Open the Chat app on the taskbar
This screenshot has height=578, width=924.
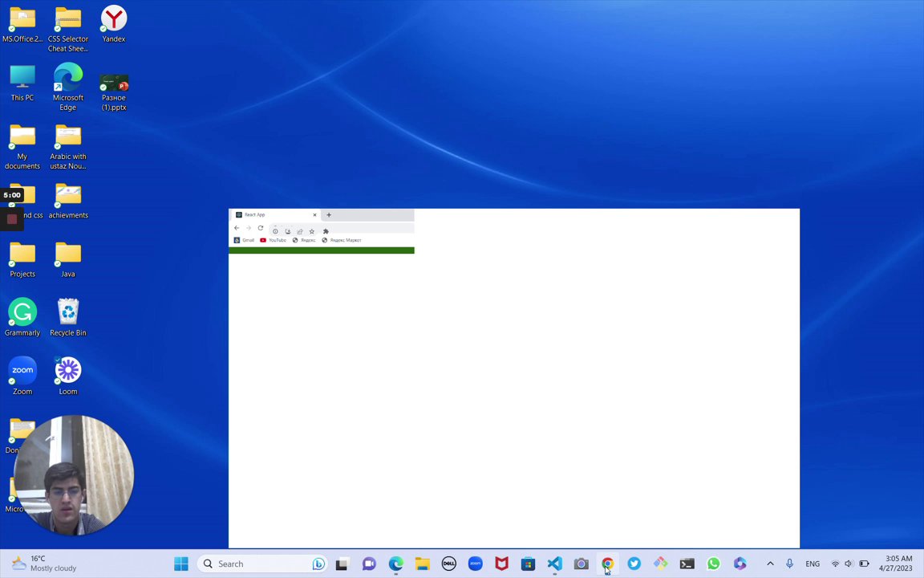[x=369, y=564]
